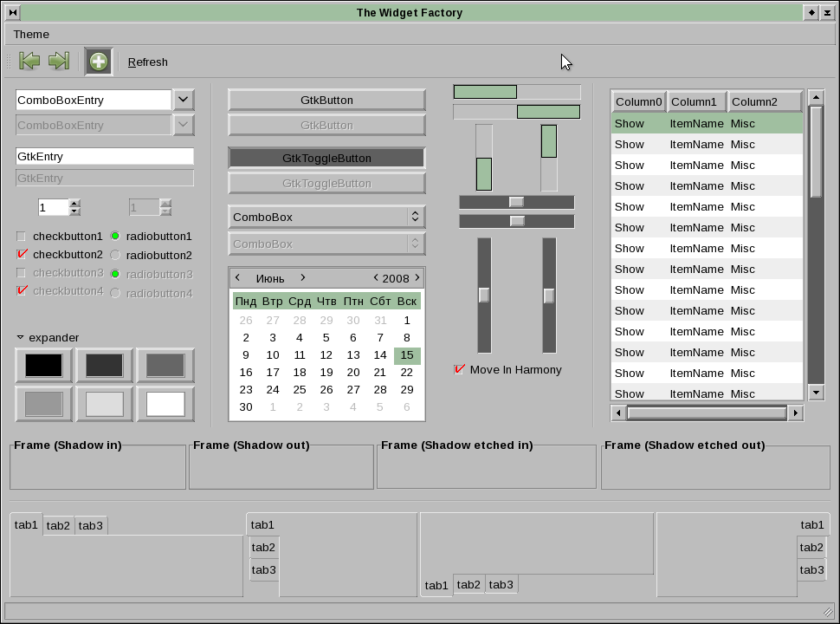Switch to tab3 in top-tabbed notebook
The image size is (840, 624).
click(91, 525)
